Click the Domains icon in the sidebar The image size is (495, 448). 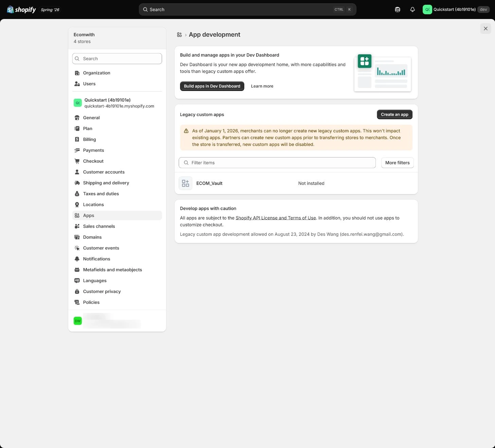(77, 237)
